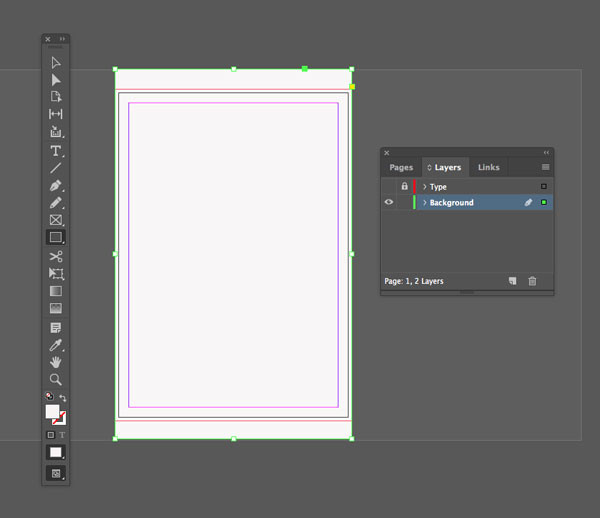Select the Hand tool

point(56,362)
